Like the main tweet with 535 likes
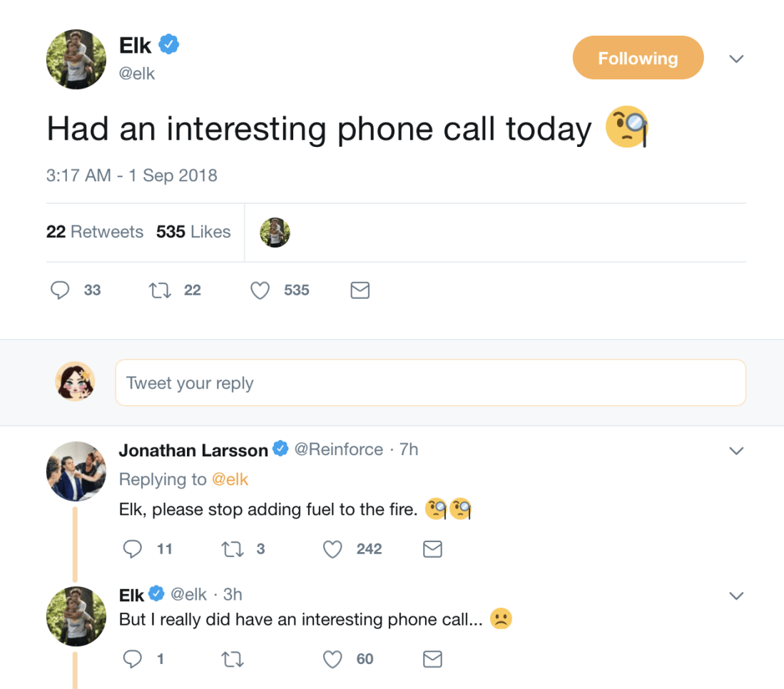Screen dimensions: 784x689 point(260,290)
